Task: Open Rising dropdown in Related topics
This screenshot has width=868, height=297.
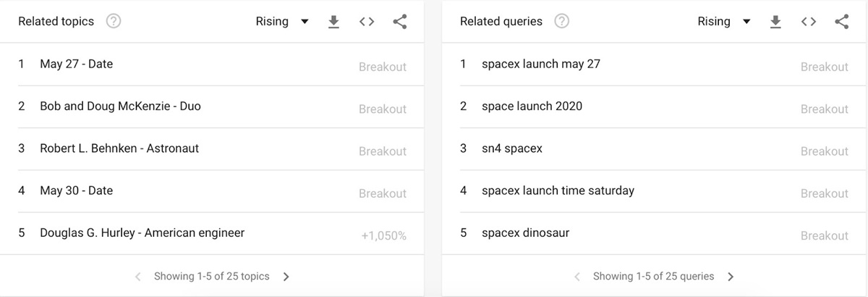Action: click(x=282, y=22)
